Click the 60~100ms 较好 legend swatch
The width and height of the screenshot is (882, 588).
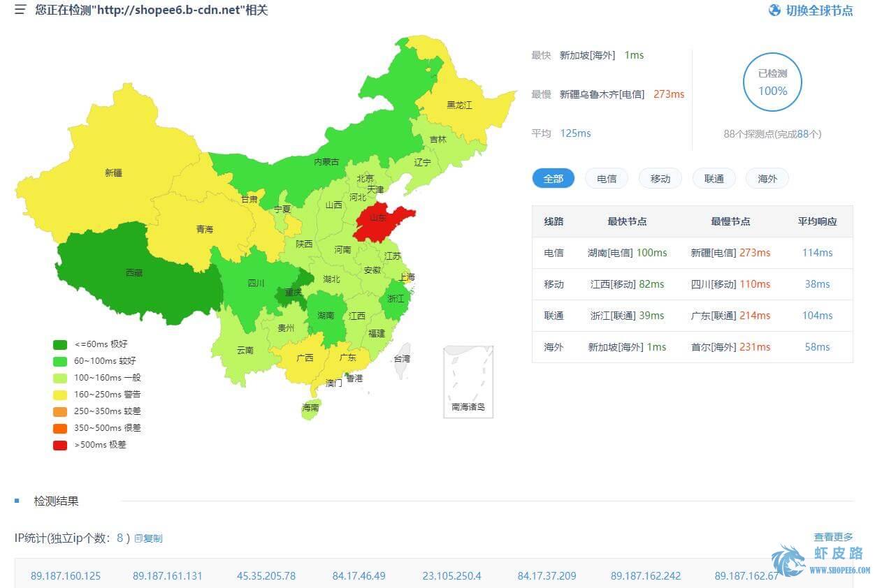pos(60,361)
